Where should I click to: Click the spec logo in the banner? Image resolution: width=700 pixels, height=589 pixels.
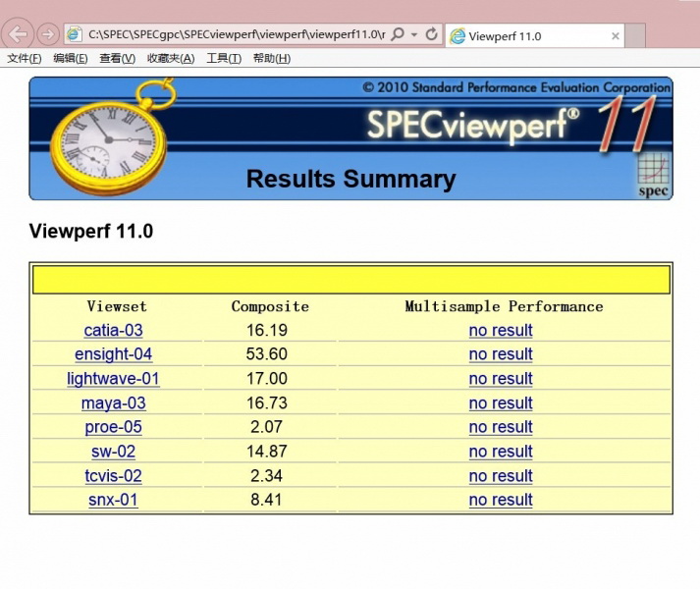(653, 175)
